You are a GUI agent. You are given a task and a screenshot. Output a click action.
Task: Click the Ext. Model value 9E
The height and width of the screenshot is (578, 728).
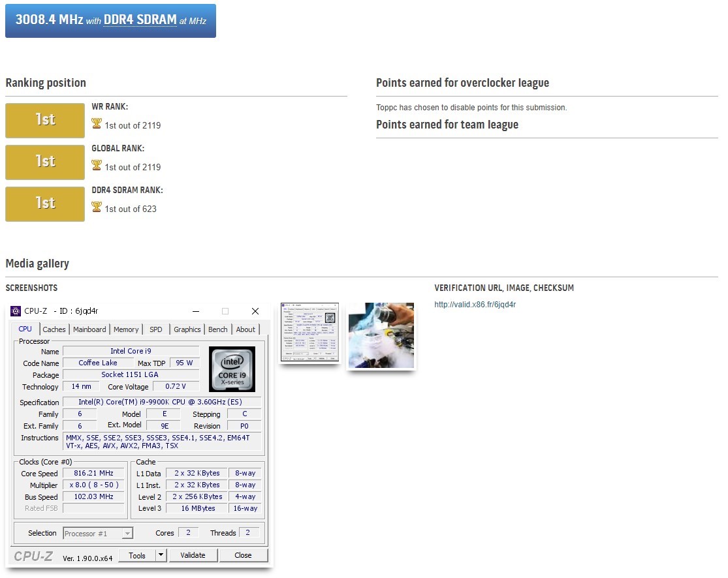[165, 425]
